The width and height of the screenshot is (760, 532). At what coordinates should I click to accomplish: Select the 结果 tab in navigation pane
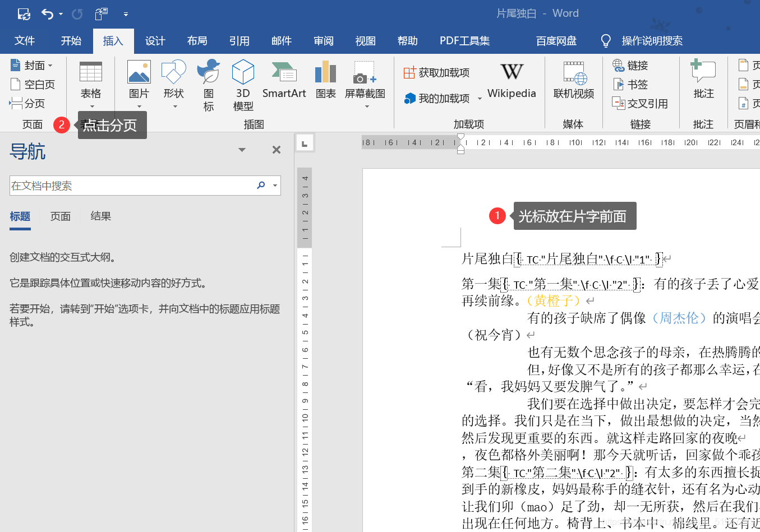click(x=101, y=216)
